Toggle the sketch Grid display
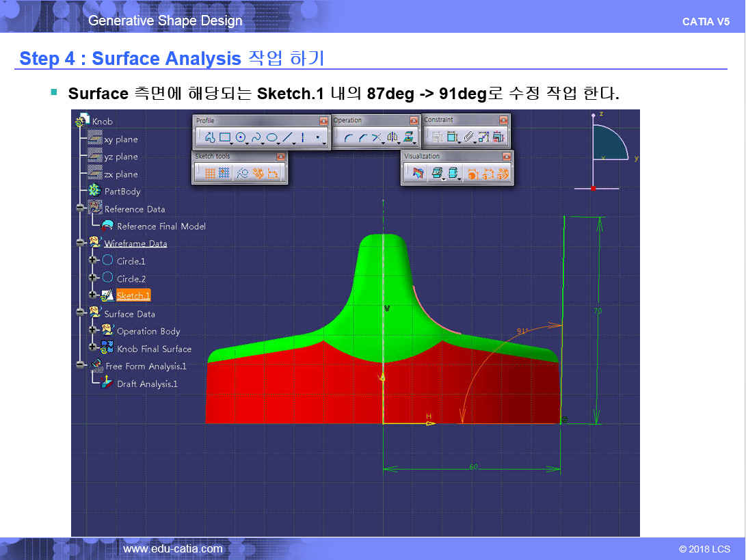Screen dimensions: 746x560 point(210,174)
